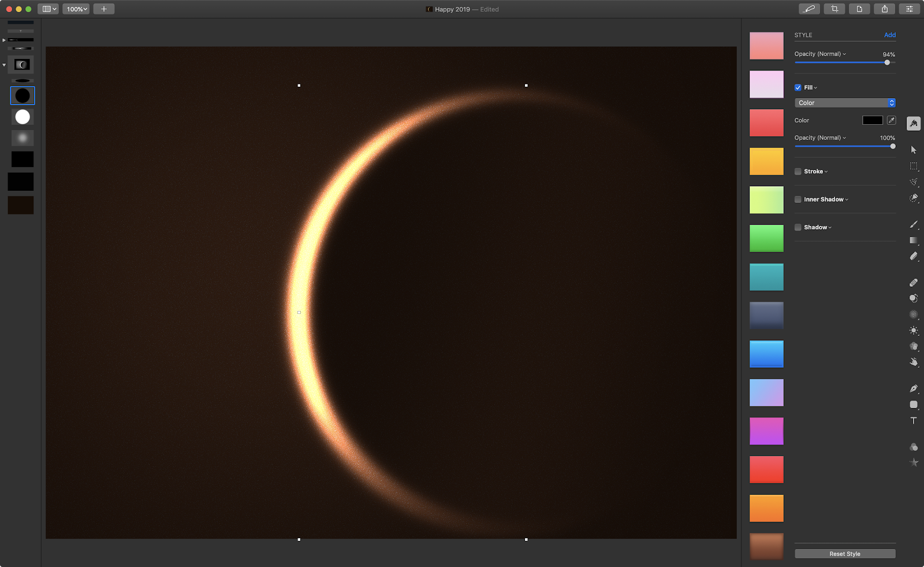924x567 pixels.
Task: Select the Type (T) tool
Action: (x=914, y=421)
